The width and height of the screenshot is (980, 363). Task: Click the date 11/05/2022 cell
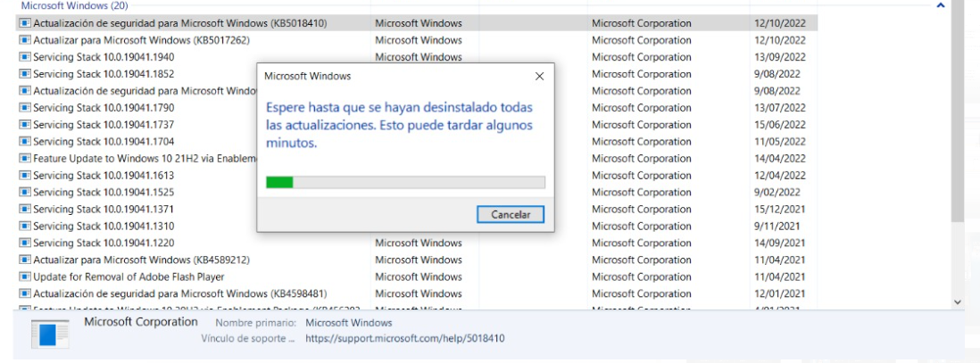pos(780,141)
